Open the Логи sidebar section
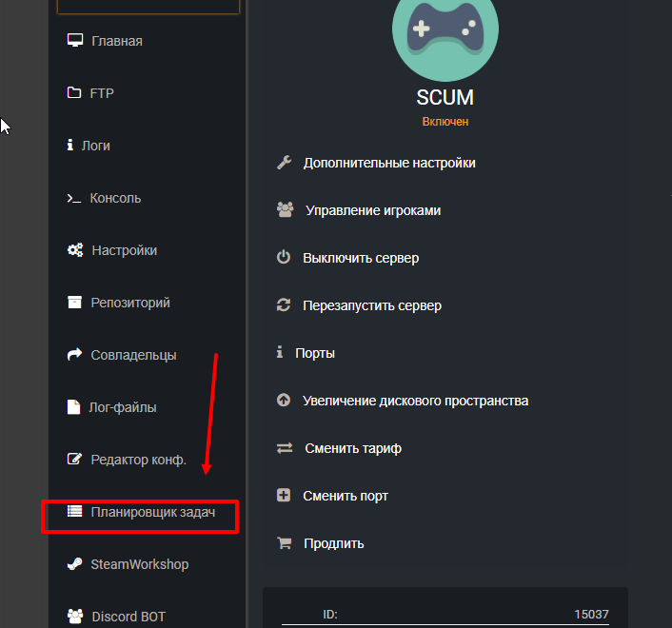Viewport: 672px width, 628px height. click(x=95, y=146)
